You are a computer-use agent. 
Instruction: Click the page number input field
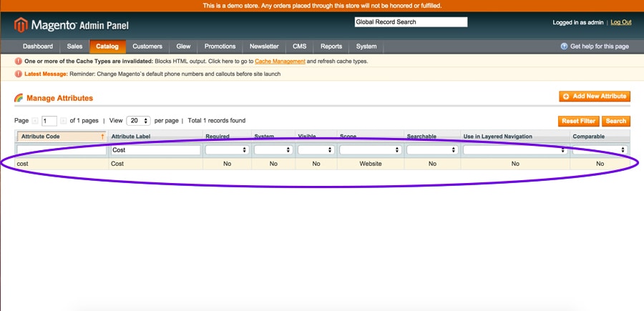[x=49, y=121]
